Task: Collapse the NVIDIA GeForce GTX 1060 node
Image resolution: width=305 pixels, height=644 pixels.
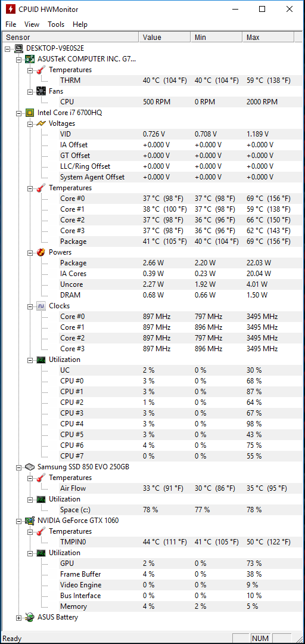Action: 18,521
